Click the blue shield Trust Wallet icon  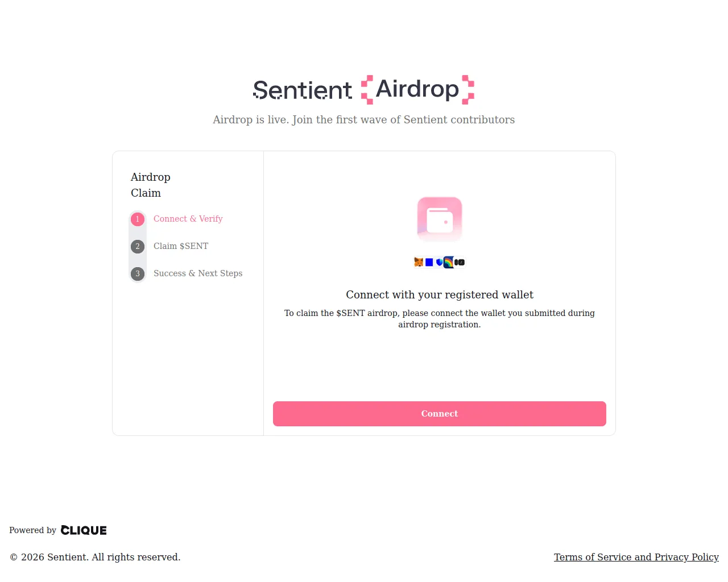coord(440,262)
